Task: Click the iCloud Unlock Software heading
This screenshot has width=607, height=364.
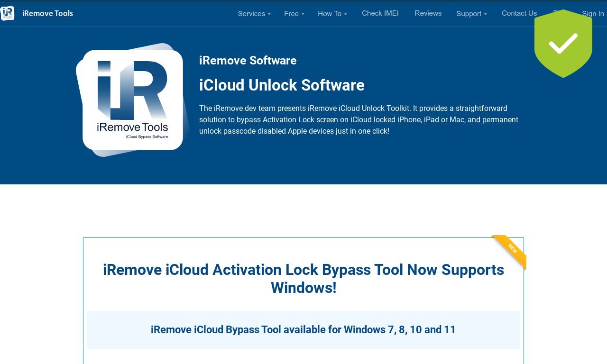Action: 282,85
